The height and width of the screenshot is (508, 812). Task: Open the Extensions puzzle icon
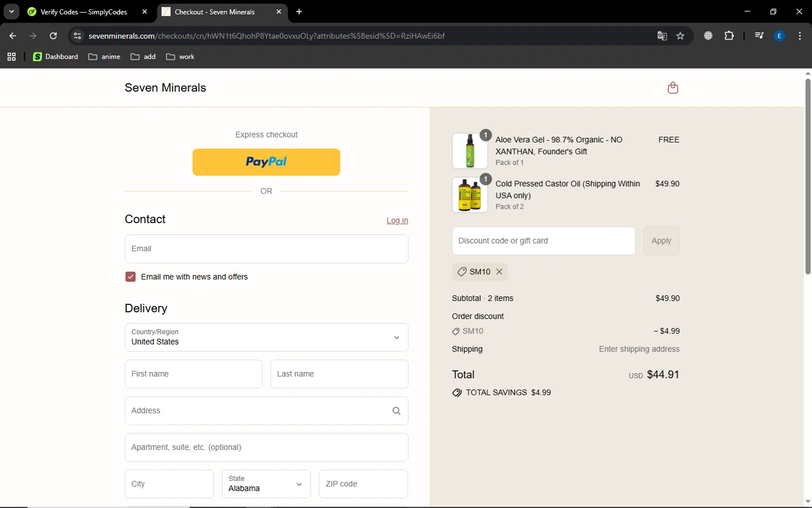[x=729, y=36]
